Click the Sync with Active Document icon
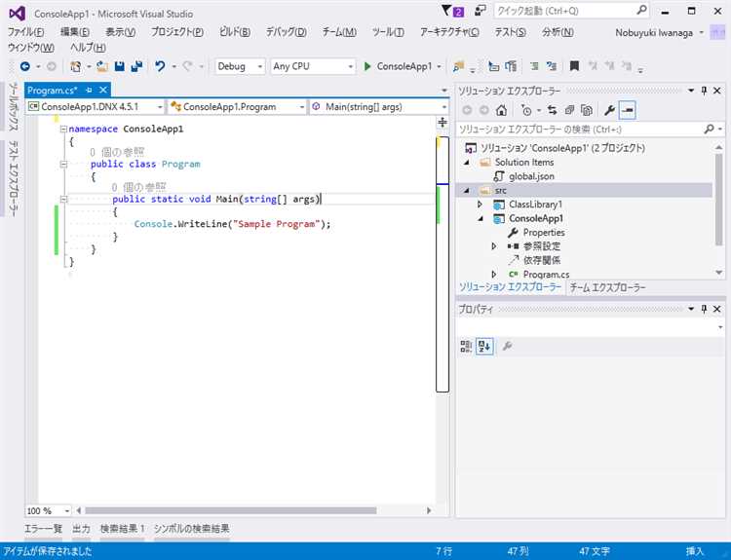This screenshot has height=560, width=731. coord(552,110)
